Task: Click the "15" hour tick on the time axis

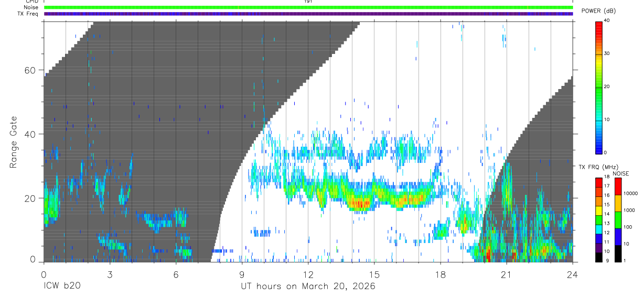Action: [x=374, y=274]
